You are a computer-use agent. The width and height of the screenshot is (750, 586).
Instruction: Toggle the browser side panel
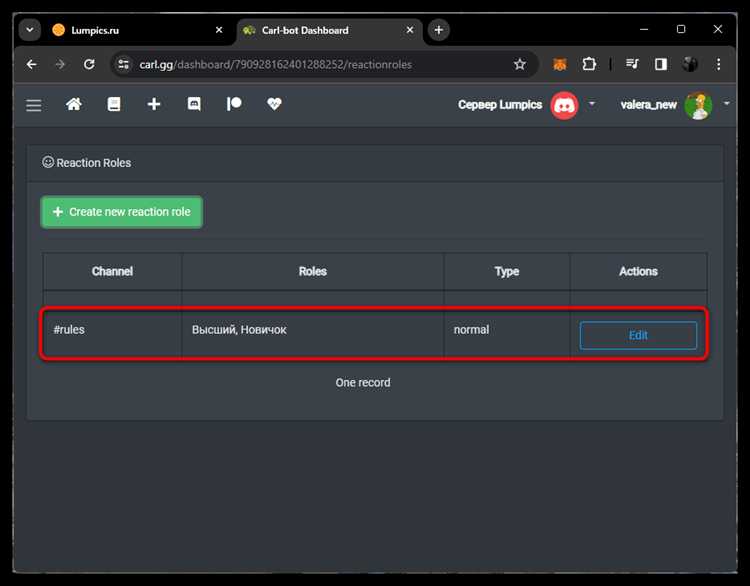[x=661, y=64]
